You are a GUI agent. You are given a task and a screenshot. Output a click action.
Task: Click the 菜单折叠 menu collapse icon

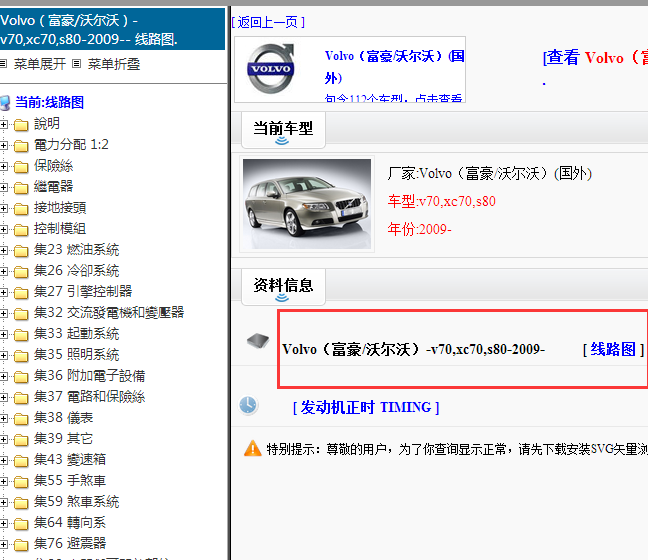[76, 64]
